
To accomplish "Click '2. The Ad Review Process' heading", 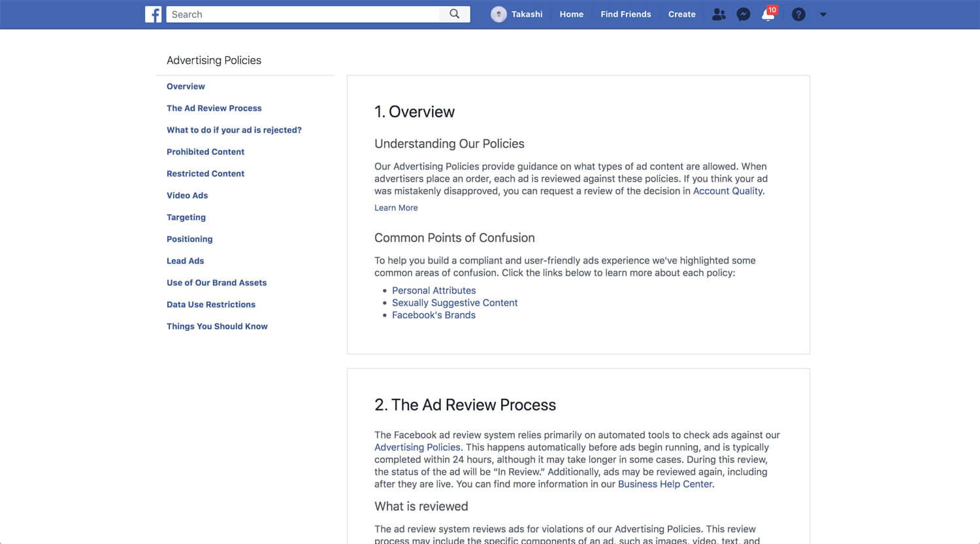I will [465, 405].
